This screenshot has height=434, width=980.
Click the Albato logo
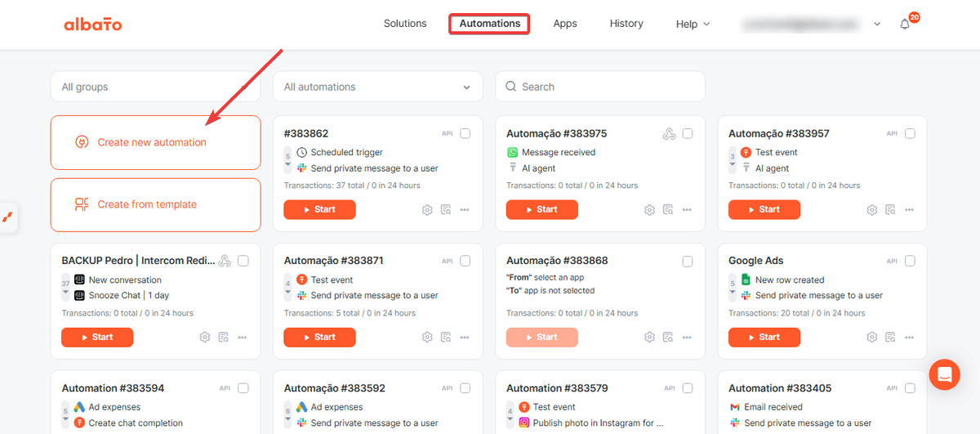(x=93, y=25)
